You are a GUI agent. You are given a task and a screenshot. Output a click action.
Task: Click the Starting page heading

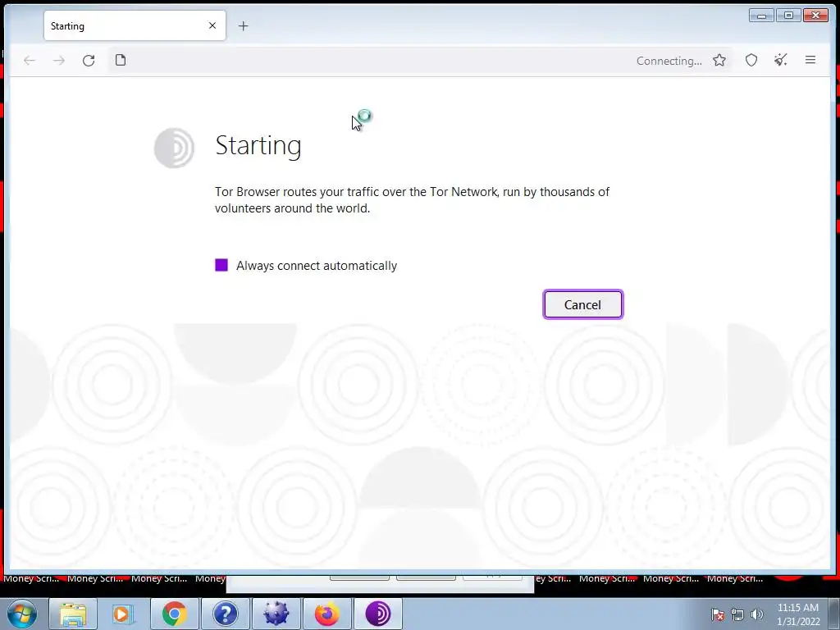258,146
